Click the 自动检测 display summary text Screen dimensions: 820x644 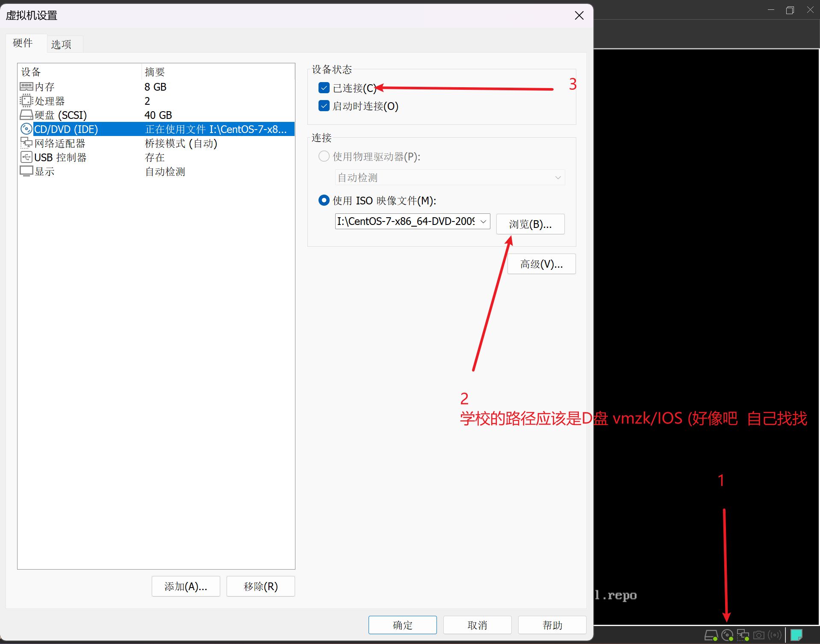coord(165,171)
